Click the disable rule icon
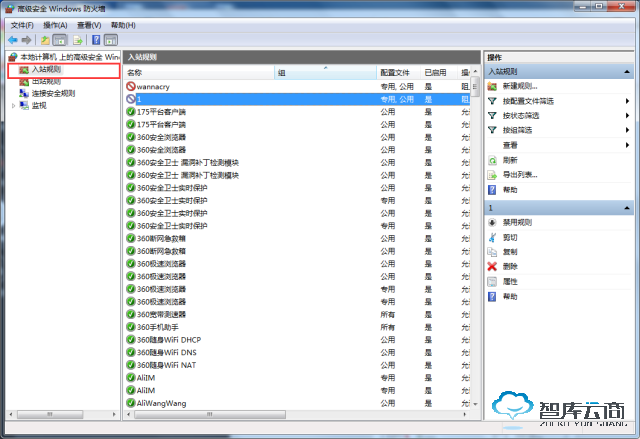This screenshot has height=439, width=640. point(492,222)
